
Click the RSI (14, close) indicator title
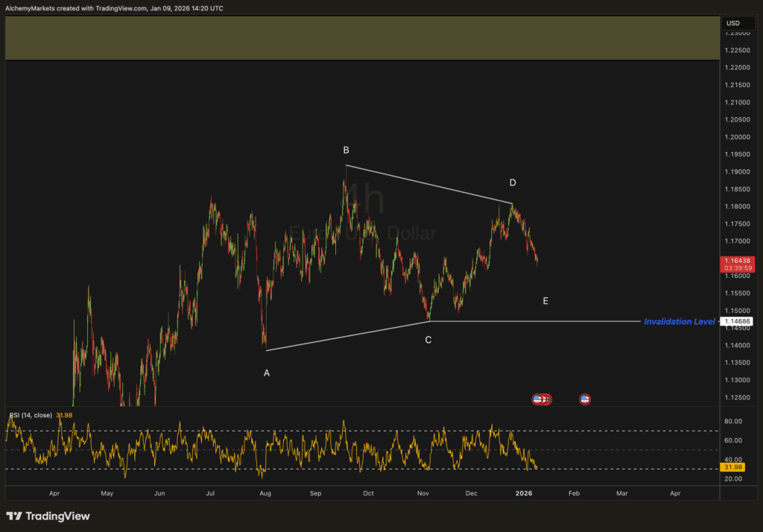tap(31, 414)
